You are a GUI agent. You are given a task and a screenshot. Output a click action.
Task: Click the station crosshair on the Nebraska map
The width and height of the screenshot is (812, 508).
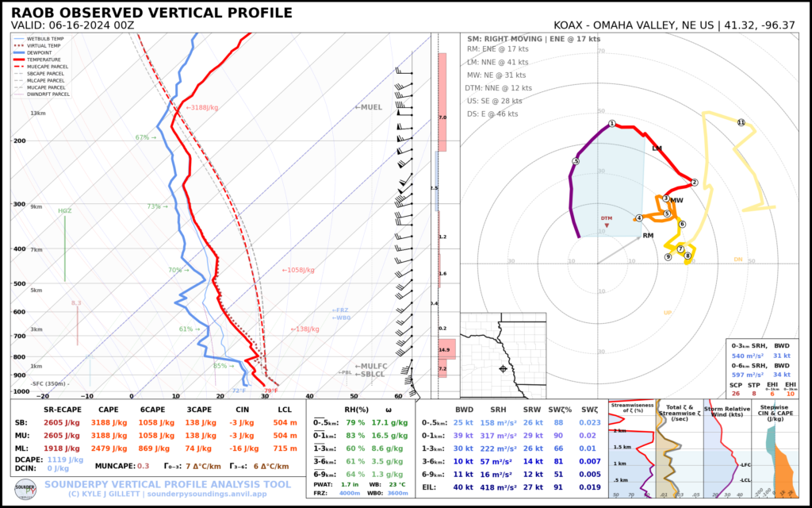[x=503, y=368]
